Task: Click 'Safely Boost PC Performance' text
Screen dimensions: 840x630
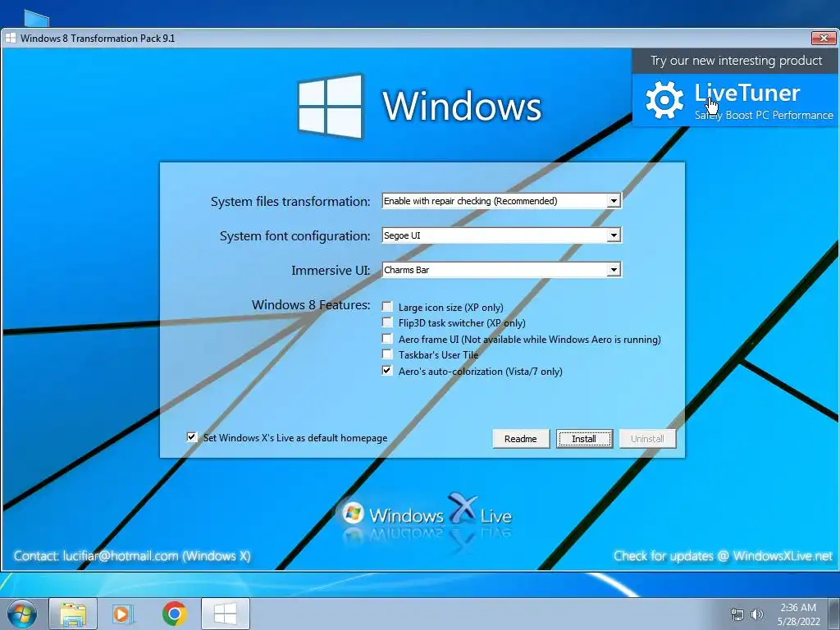Action: point(764,115)
